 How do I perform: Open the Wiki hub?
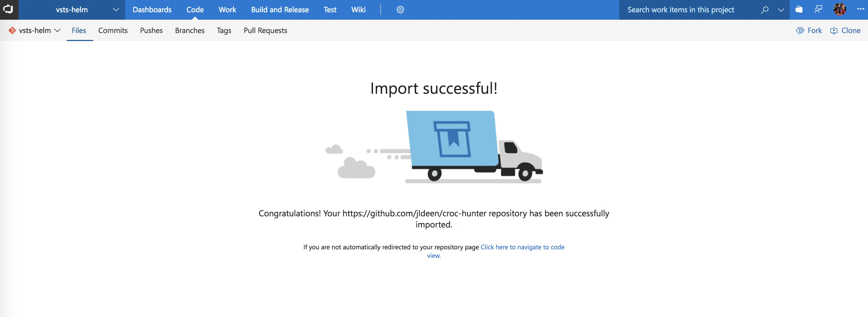(358, 9)
